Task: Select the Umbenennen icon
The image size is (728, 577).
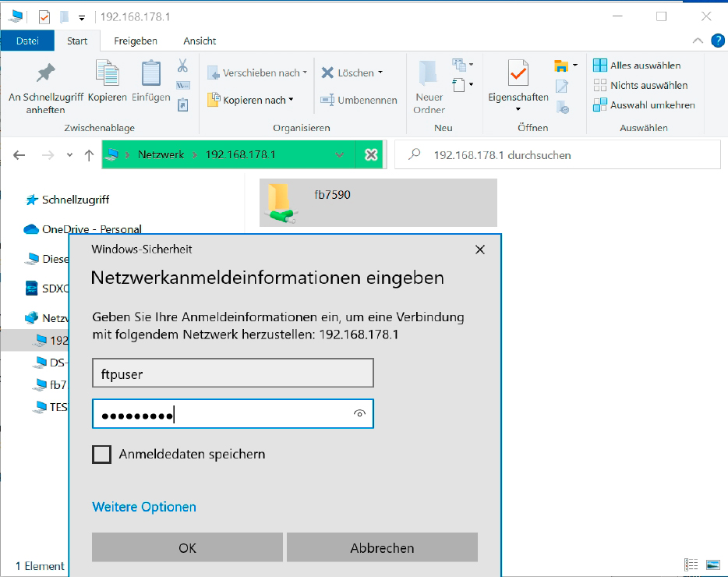Action: [x=329, y=100]
